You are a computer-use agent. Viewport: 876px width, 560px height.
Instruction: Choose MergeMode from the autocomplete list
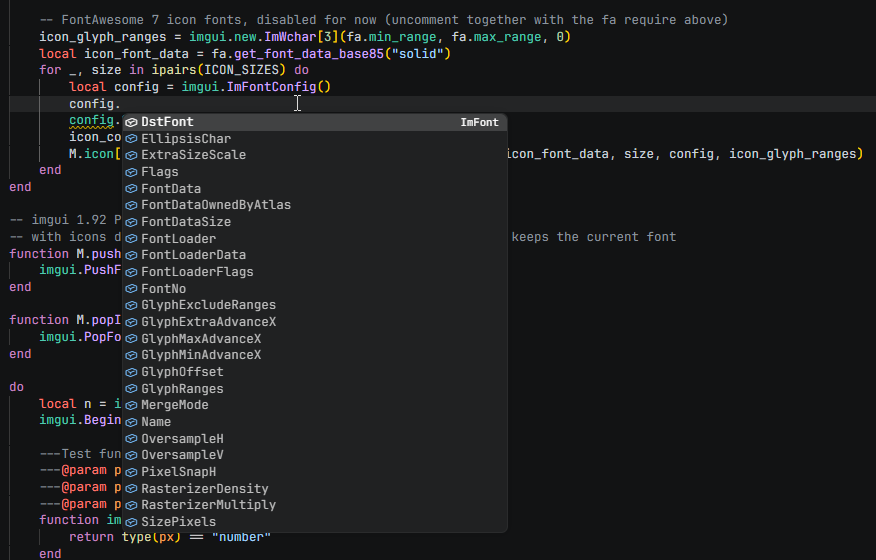pos(315,405)
